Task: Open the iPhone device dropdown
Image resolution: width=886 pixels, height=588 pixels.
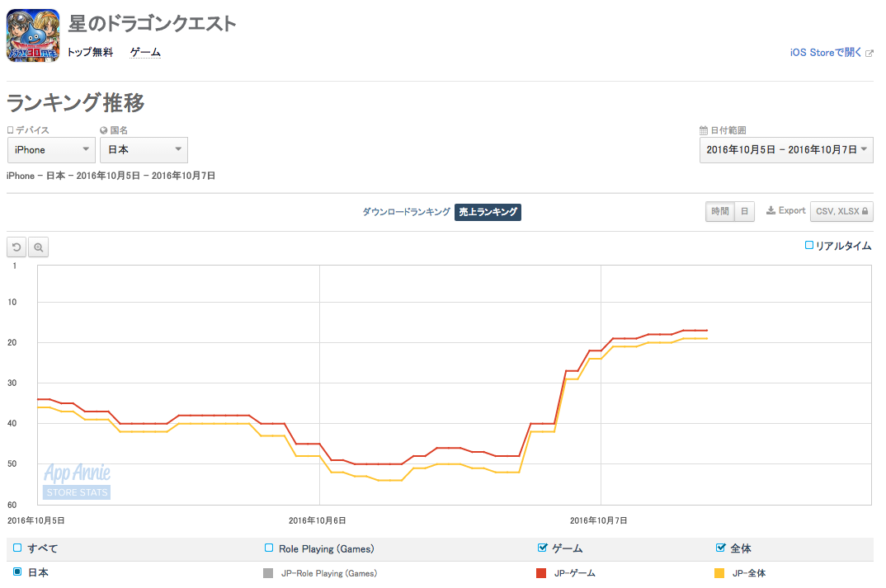Action: coord(51,150)
